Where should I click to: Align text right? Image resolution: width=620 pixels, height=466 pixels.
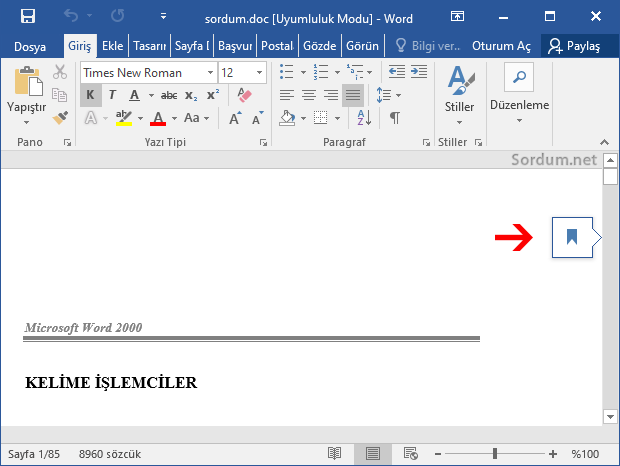coord(331,95)
